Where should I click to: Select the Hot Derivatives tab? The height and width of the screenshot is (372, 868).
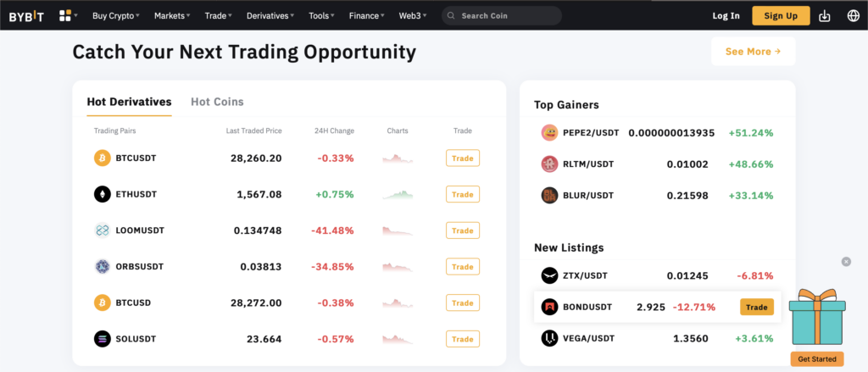[129, 102]
